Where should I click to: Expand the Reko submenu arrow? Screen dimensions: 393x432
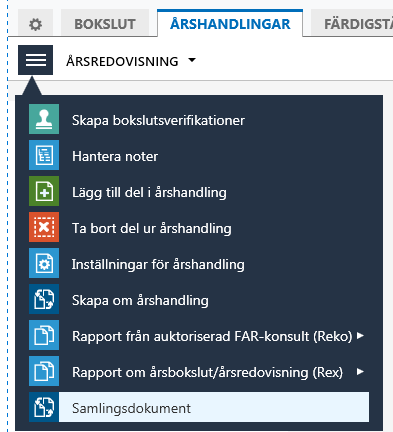(360, 336)
